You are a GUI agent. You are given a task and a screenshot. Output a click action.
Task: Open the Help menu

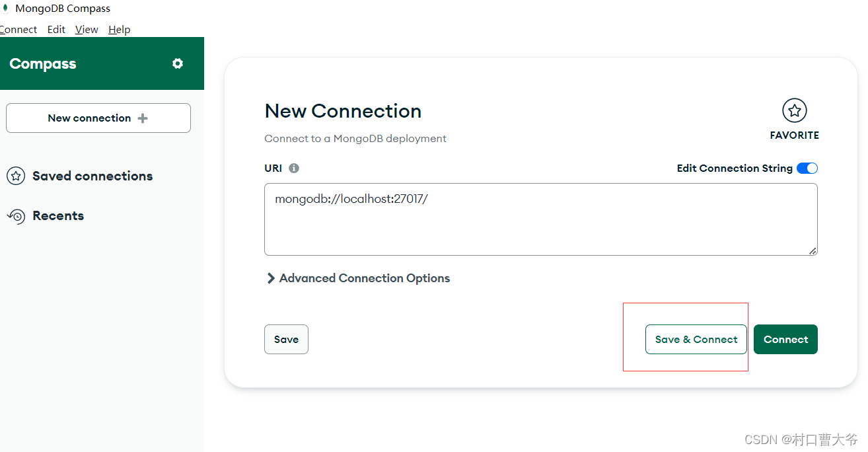(120, 29)
